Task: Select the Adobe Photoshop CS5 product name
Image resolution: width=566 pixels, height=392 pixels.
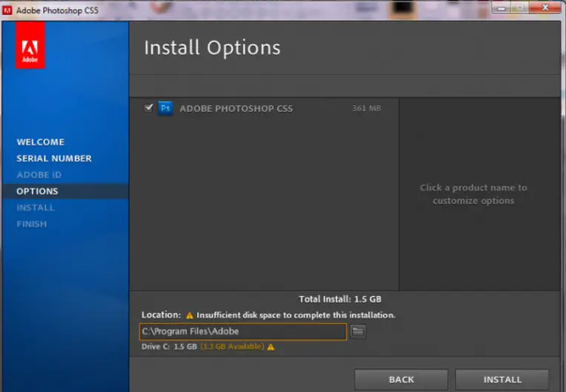Action: [236, 108]
